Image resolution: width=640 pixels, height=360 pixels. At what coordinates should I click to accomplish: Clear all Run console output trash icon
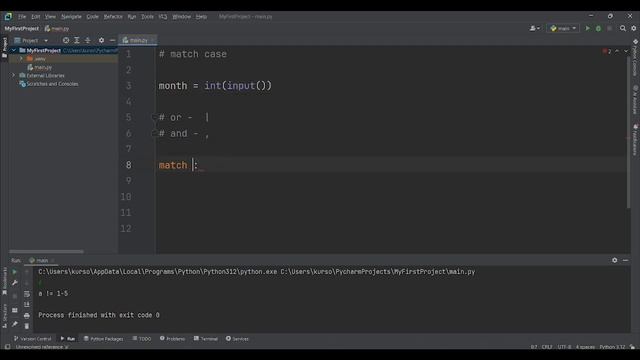(27, 326)
